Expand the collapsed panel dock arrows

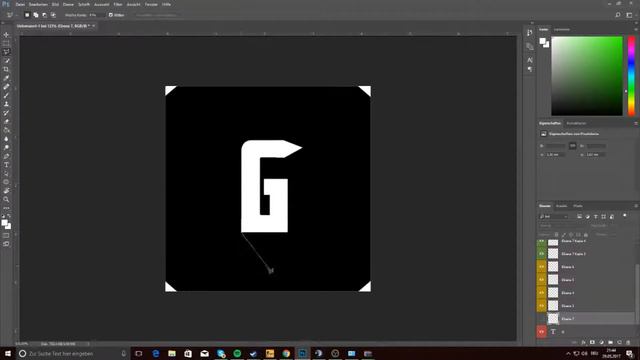532,23
